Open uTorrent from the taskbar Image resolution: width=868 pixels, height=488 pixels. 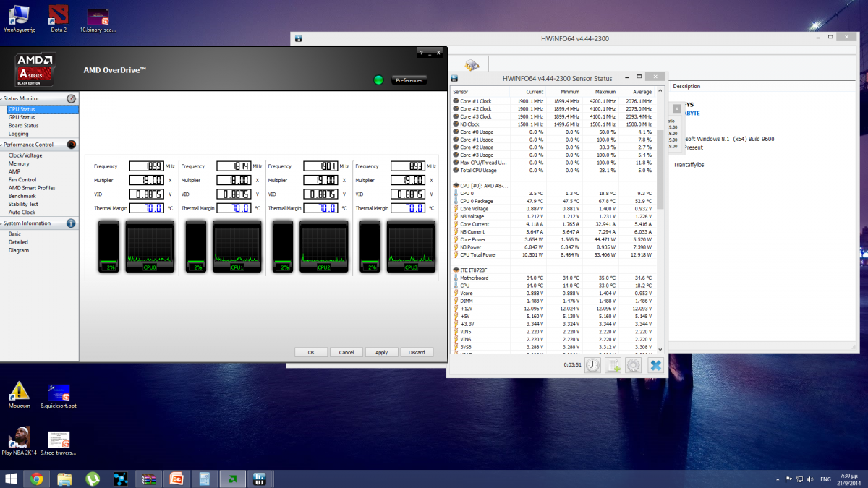93,479
